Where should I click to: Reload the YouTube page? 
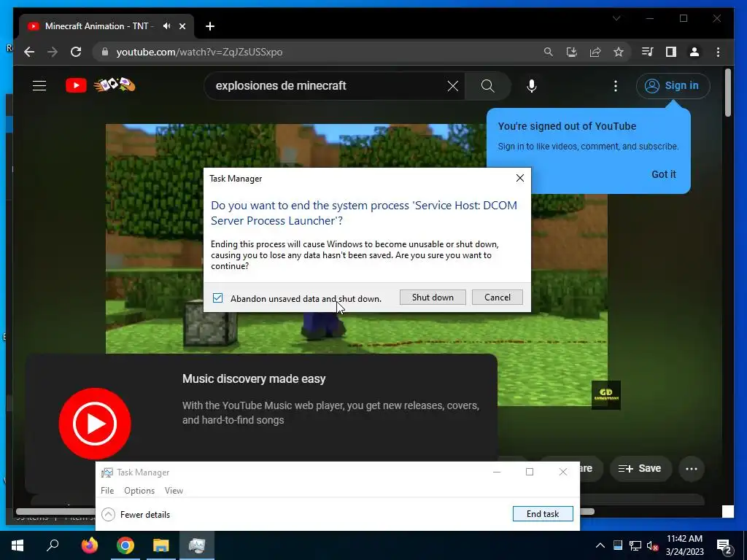pyautogui.click(x=76, y=52)
